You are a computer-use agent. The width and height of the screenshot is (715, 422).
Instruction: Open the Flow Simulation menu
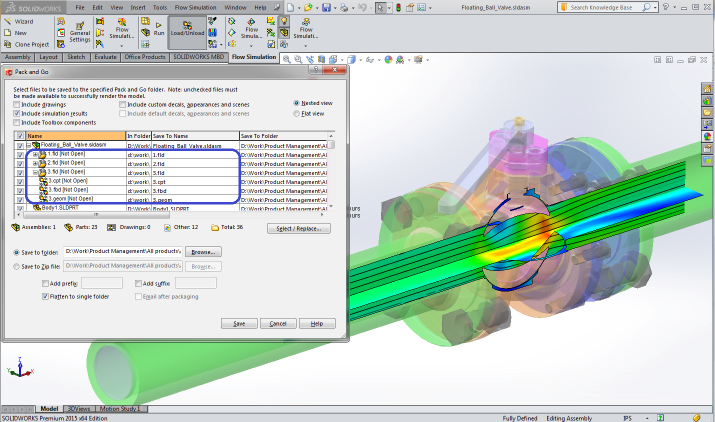[x=195, y=7]
